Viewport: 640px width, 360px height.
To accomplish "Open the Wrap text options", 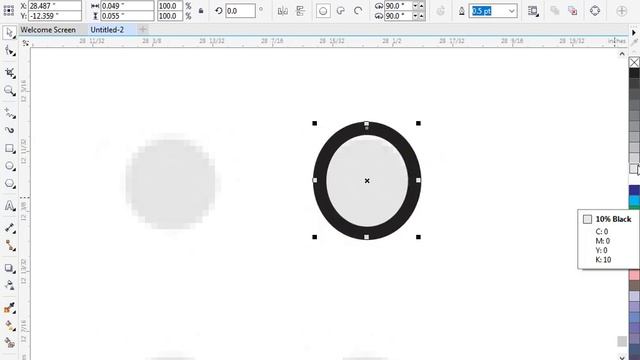I will tap(533, 11).
